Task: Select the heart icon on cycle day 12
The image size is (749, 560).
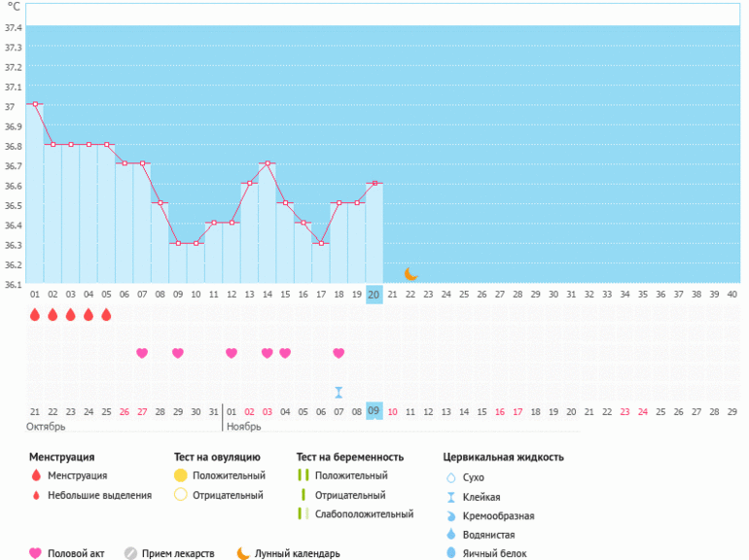Action: coord(232,353)
